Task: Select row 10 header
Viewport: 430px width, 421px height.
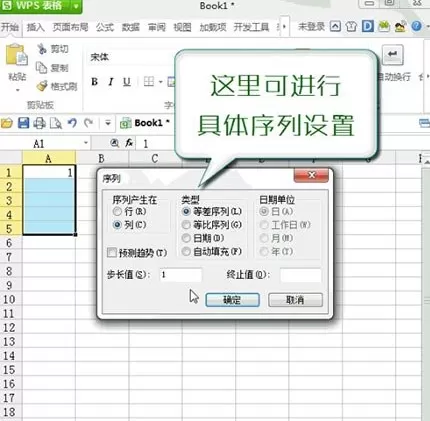Action: click(11, 299)
